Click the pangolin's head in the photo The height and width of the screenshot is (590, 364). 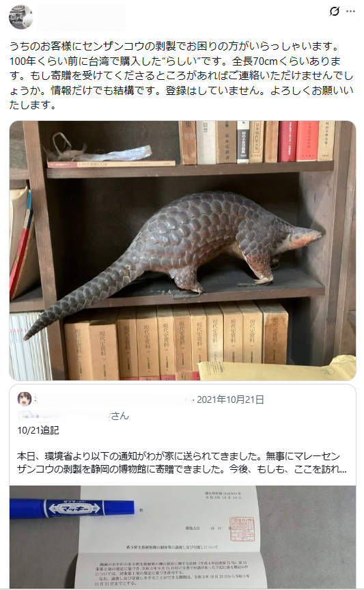pyautogui.click(x=304, y=237)
